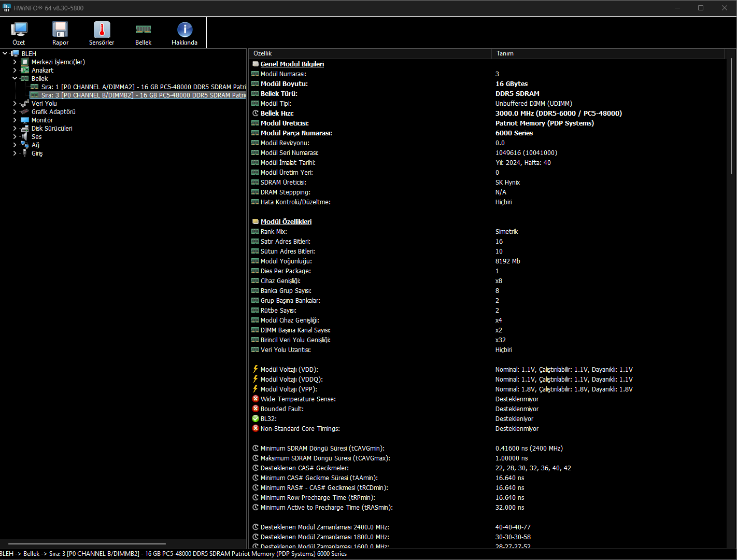Click the vertical scrollbar of details panel
Viewport: 737px width, 560px height.
[x=731, y=117]
